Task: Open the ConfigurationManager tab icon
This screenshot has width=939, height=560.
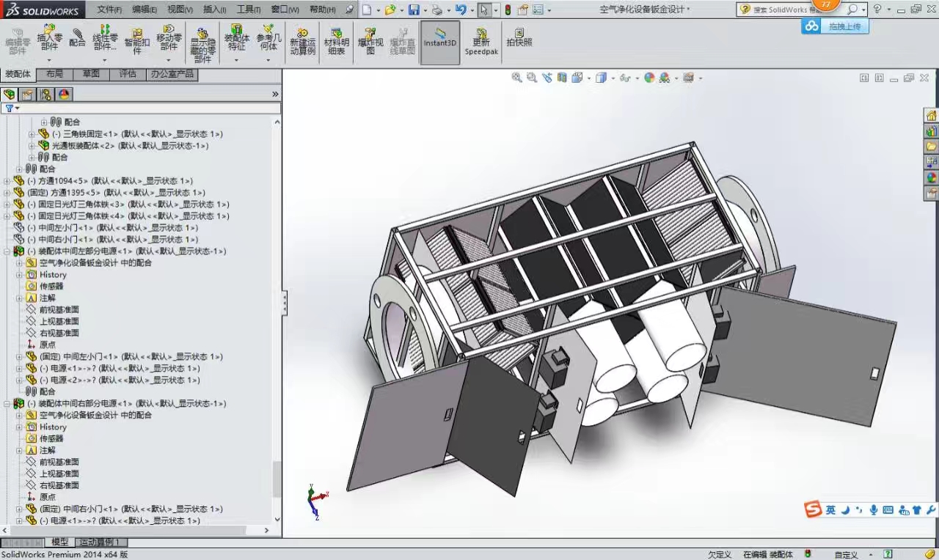Action: click(x=45, y=94)
